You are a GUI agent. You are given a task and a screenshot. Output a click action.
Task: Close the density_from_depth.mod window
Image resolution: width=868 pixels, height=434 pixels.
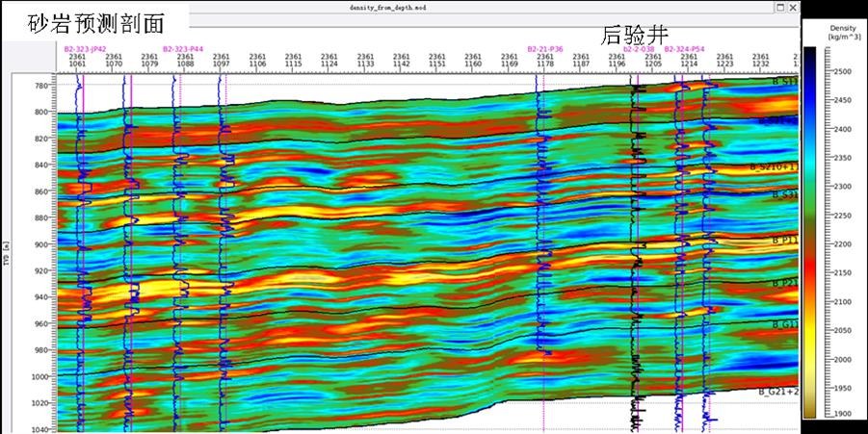(x=793, y=8)
